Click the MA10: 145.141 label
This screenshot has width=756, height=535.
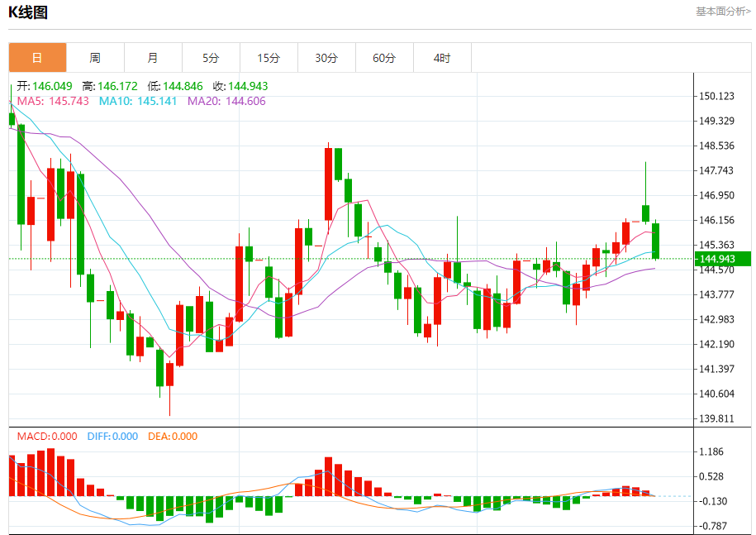tap(138, 102)
